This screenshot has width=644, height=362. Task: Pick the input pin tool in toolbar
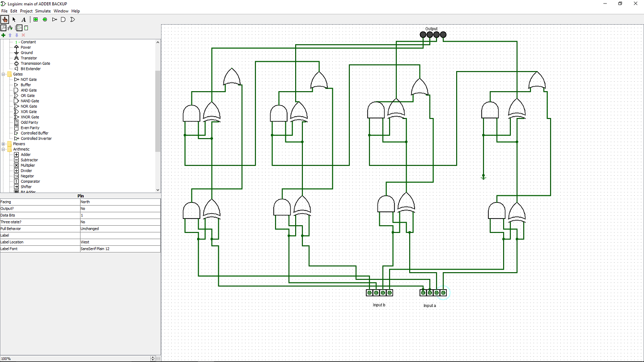pyautogui.click(x=36, y=19)
